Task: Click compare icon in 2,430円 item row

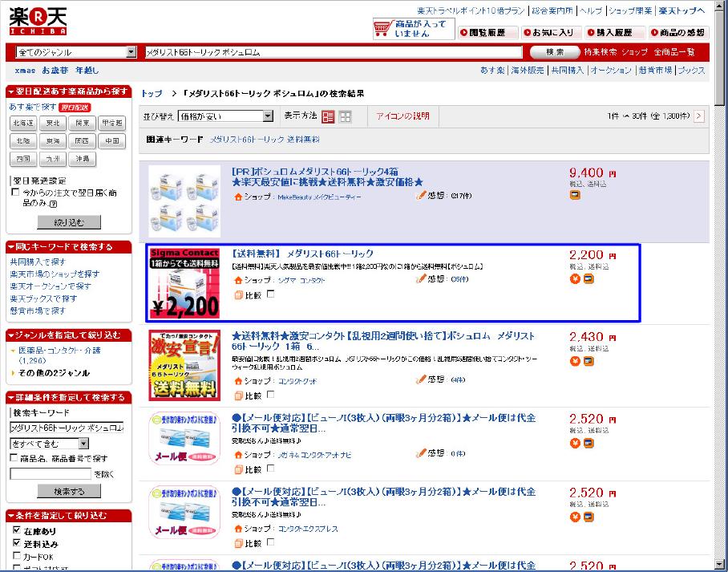Action: tap(239, 396)
